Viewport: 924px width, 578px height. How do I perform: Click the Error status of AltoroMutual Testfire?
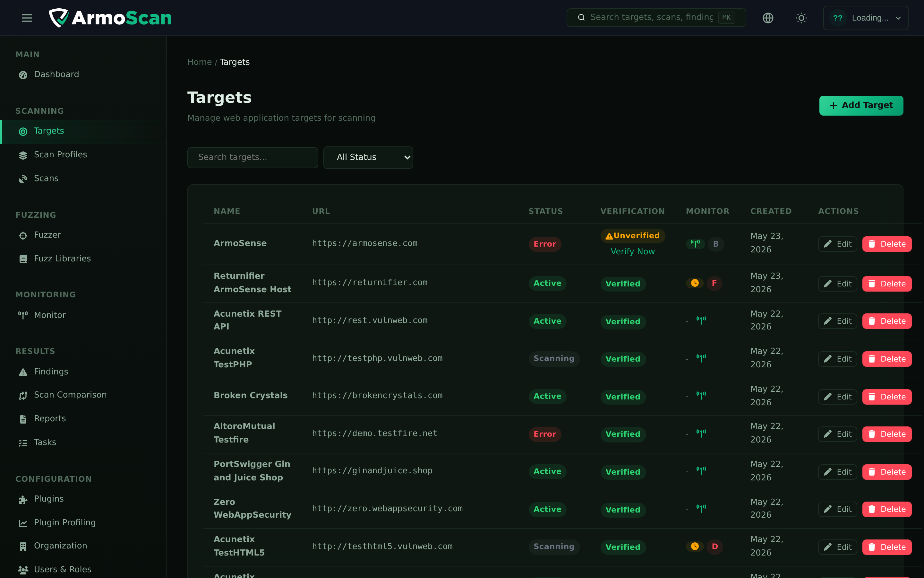pos(544,434)
